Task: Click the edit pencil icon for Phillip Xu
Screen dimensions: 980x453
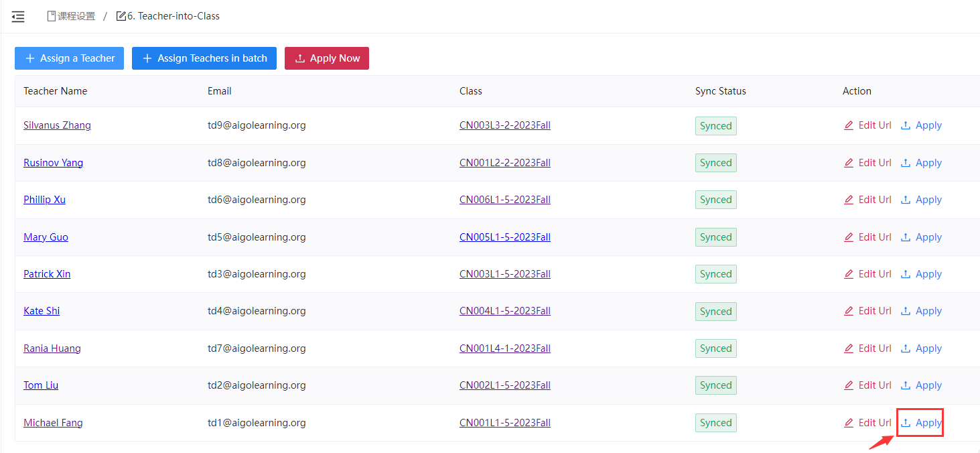Action: tap(849, 200)
